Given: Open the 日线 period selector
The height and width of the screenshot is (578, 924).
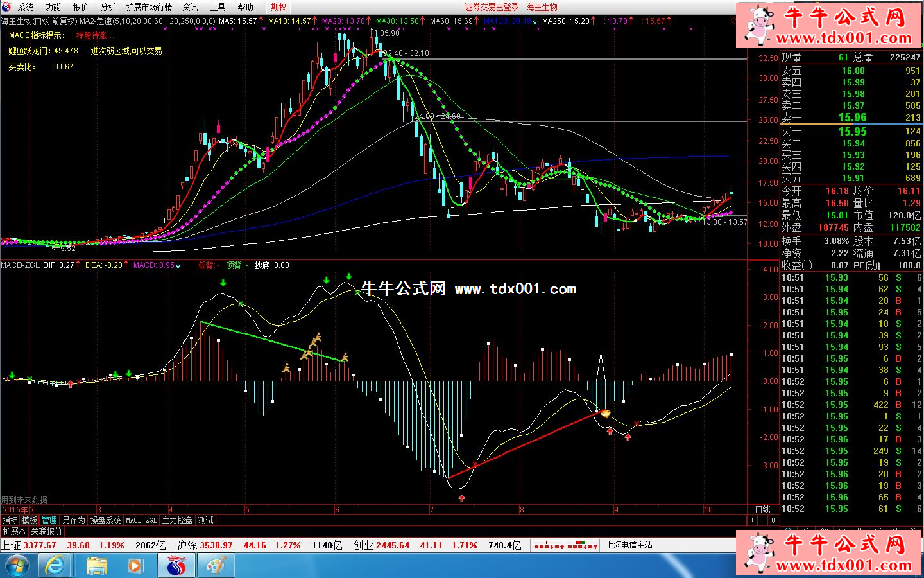Looking at the screenshot, I should tap(763, 509).
